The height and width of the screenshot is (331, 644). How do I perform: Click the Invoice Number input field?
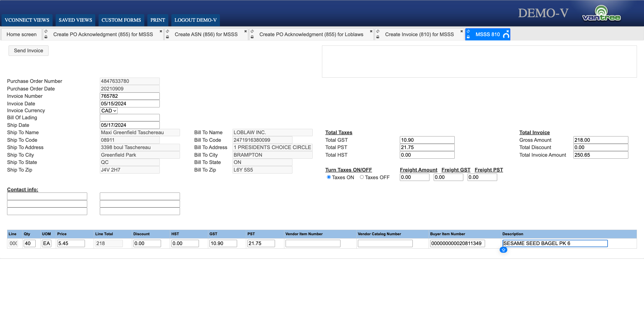pos(130,96)
